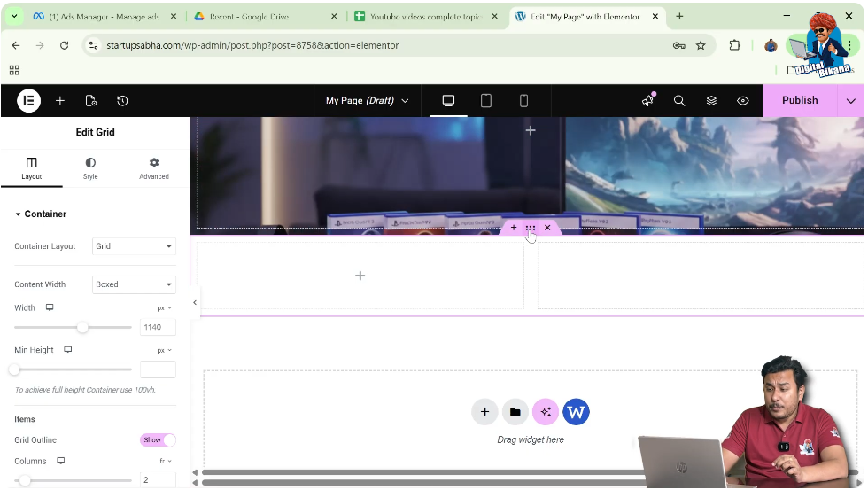Screen dimensions: 868x490
Task: Open the Structure layers icon
Action: coord(711,101)
